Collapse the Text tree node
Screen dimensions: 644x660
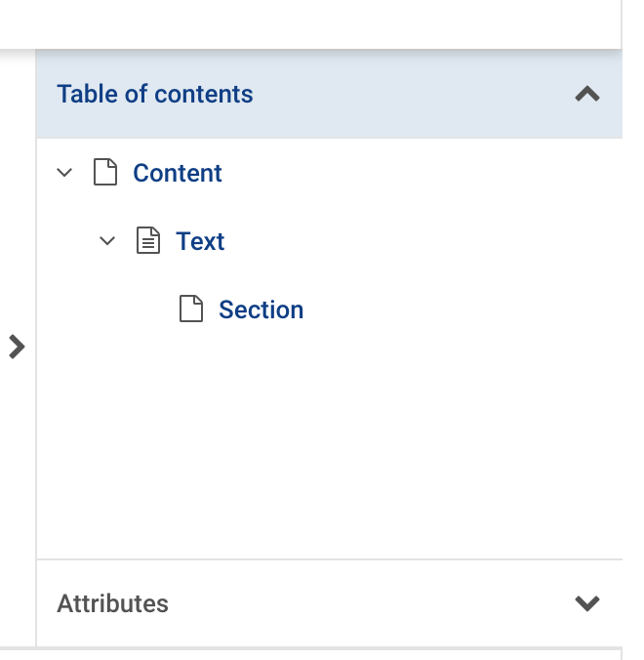tap(107, 241)
